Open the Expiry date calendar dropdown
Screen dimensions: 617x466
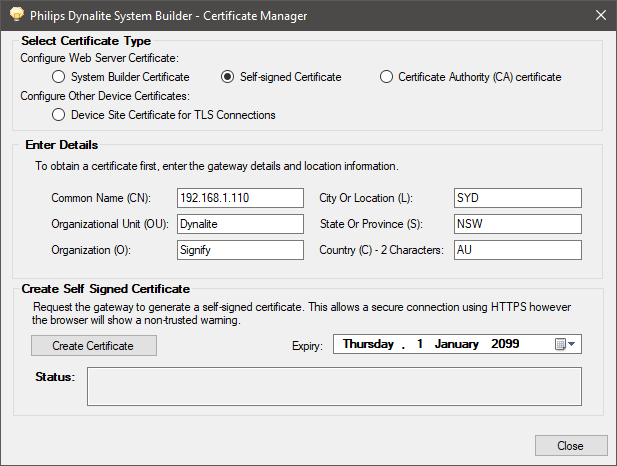565,344
